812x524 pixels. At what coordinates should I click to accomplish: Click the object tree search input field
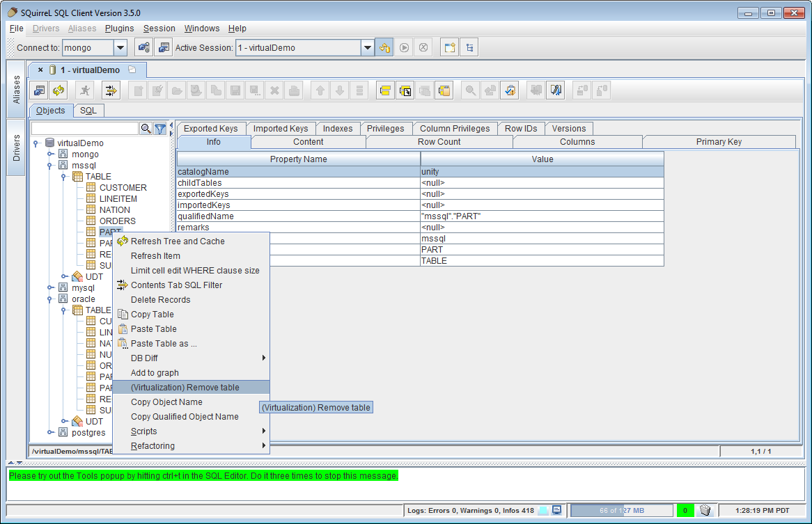(84, 129)
